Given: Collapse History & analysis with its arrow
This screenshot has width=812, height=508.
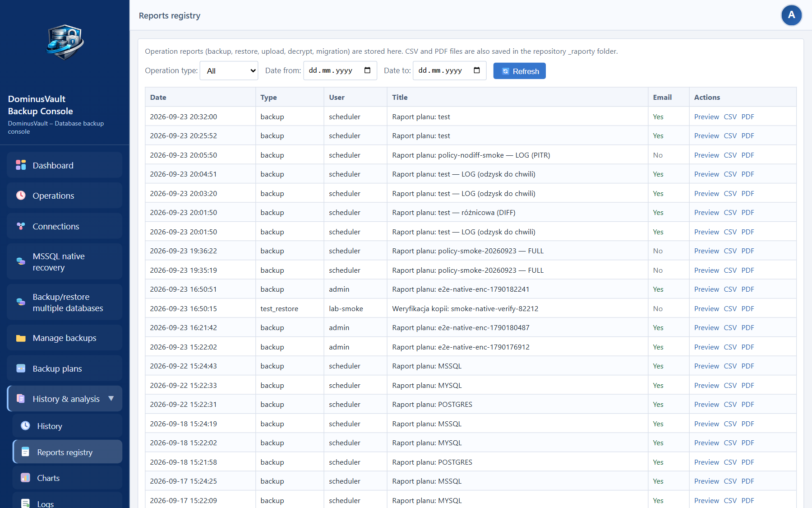Looking at the screenshot, I should tap(111, 399).
